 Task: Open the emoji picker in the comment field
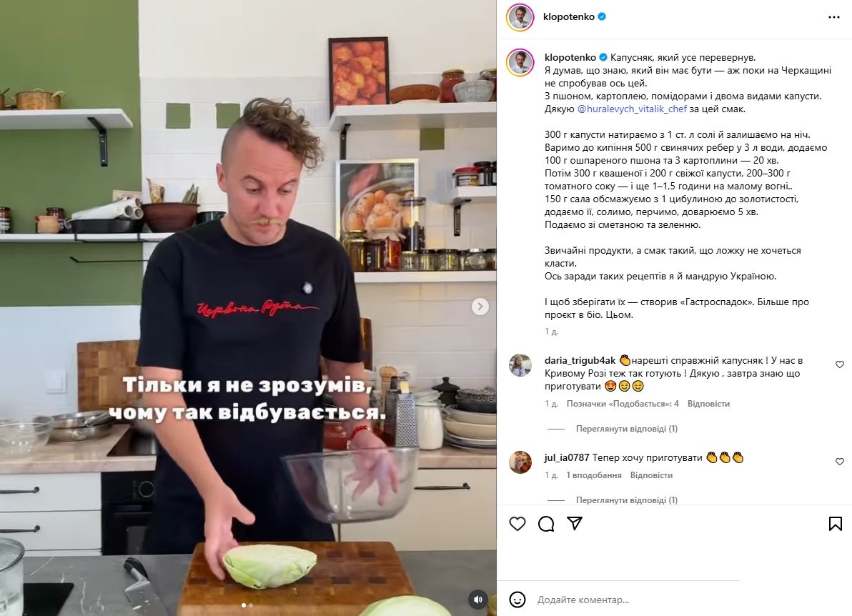tap(517, 600)
